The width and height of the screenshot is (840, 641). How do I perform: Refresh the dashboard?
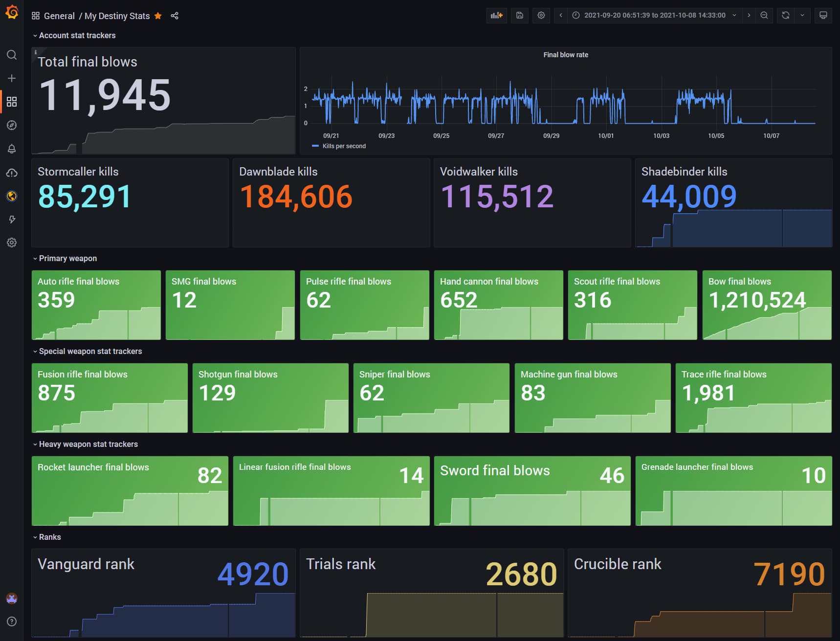pyautogui.click(x=786, y=15)
